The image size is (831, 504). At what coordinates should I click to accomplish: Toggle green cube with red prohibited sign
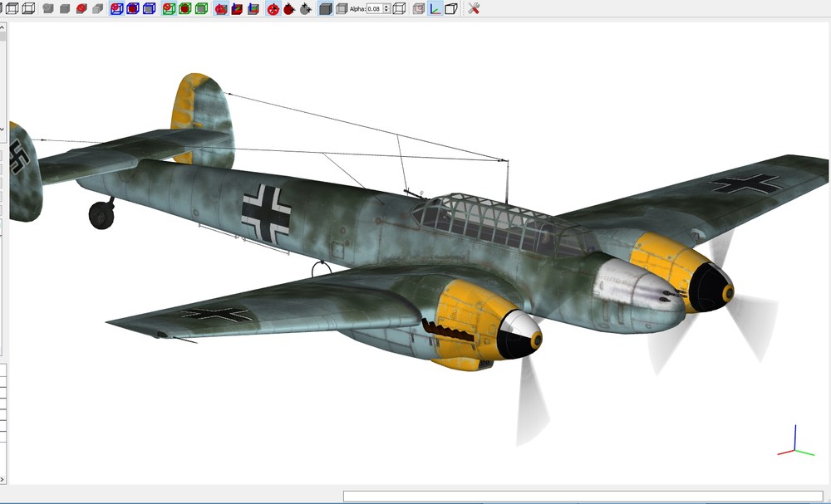[169, 8]
